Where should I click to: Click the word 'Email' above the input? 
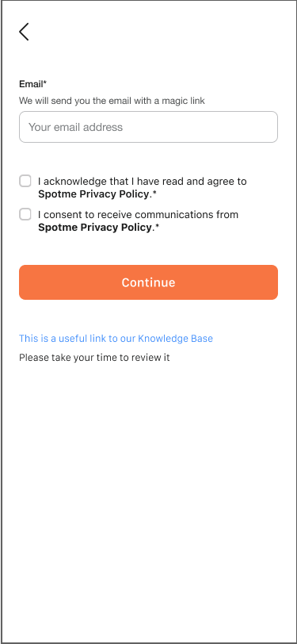(31, 84)
